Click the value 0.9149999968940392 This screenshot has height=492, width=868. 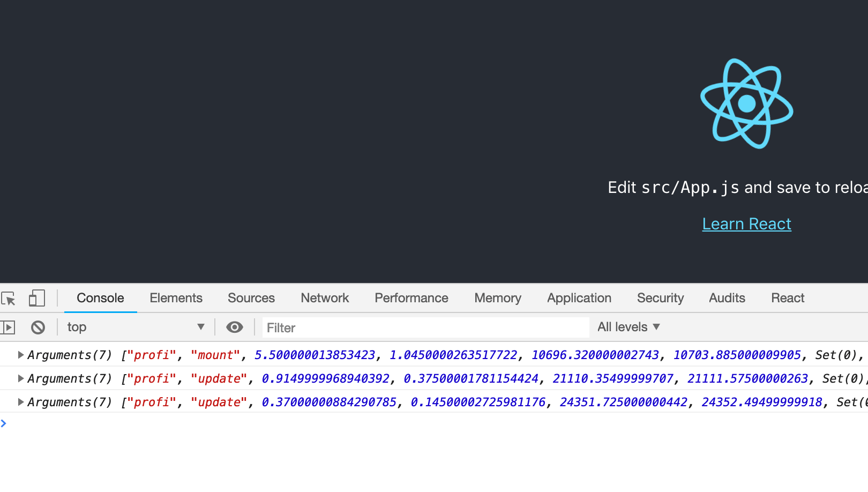click(x=325, y=378)
